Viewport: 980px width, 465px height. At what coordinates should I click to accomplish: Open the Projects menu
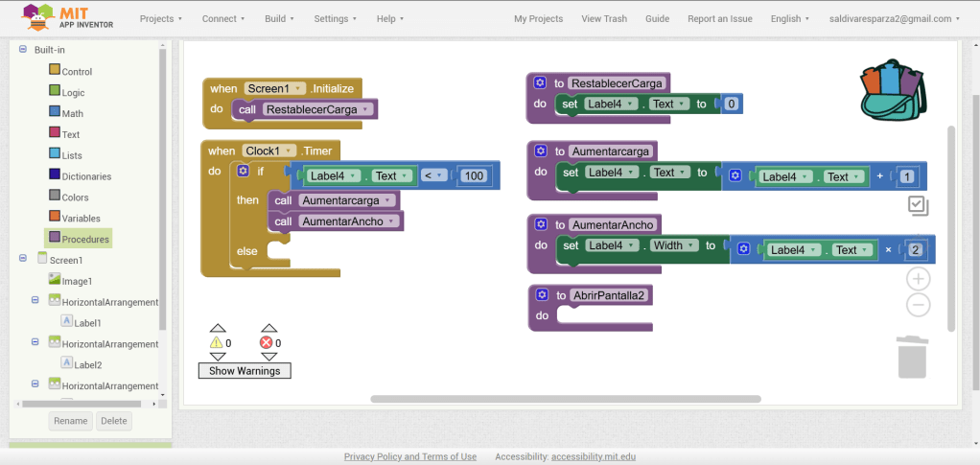pos(160,18)
